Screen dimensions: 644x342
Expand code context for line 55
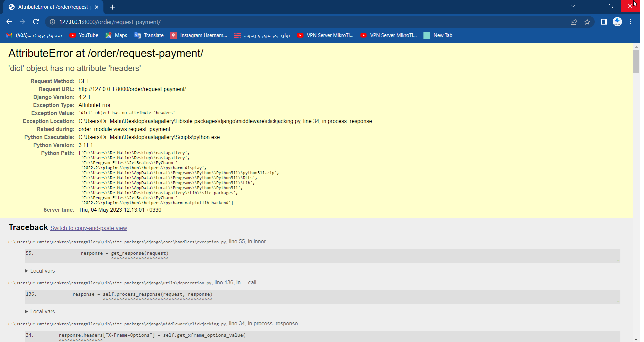click(618, 260)
